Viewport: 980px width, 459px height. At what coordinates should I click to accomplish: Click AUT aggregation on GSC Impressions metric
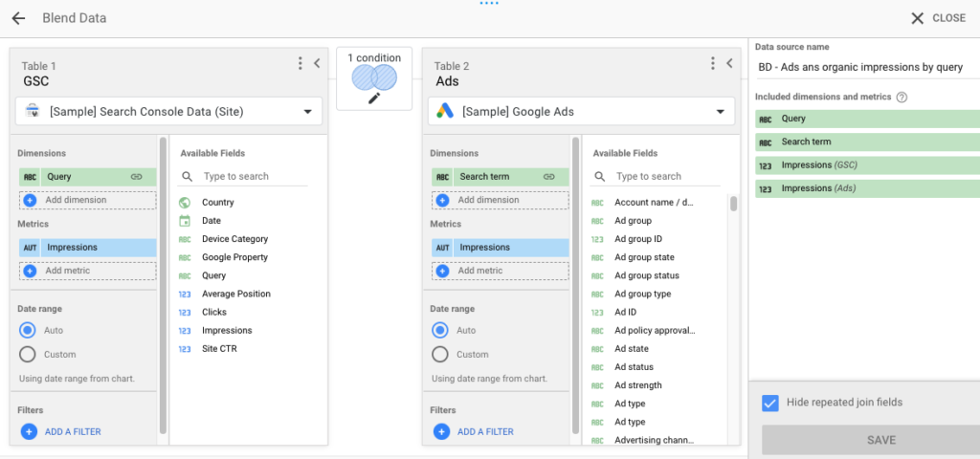pos(30,248)
